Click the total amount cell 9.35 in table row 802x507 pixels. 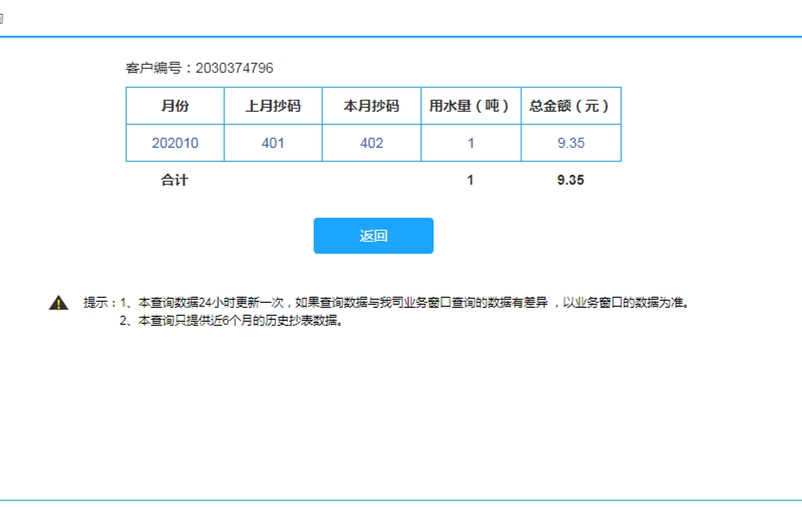[x=571, y=143]
